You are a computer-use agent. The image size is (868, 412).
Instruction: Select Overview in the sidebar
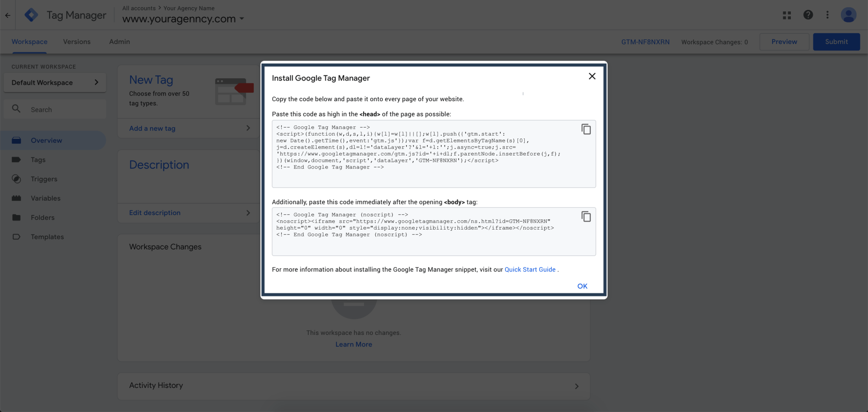tap(53, 140)
